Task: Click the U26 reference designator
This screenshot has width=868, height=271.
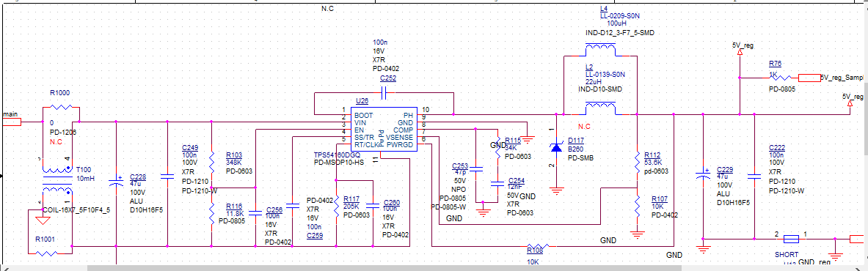Action: 362,101
